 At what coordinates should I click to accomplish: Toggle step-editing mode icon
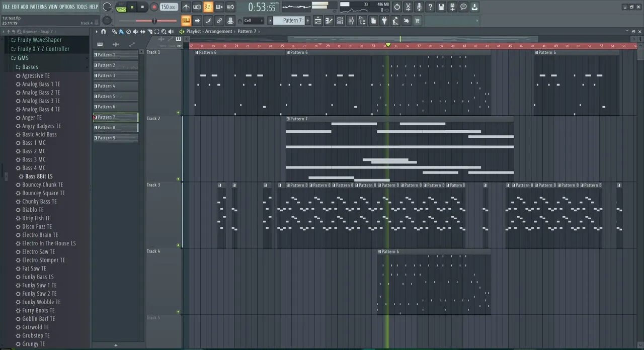[x=208, y=21]
